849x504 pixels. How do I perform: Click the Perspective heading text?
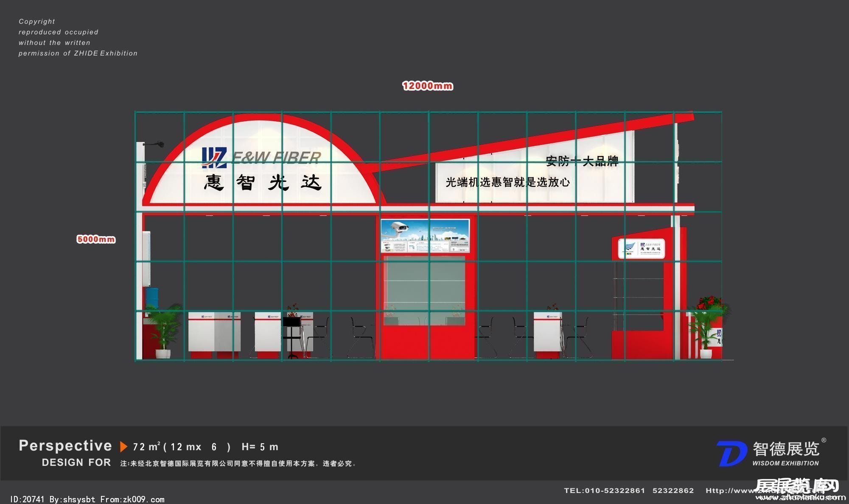click(65, 446)
